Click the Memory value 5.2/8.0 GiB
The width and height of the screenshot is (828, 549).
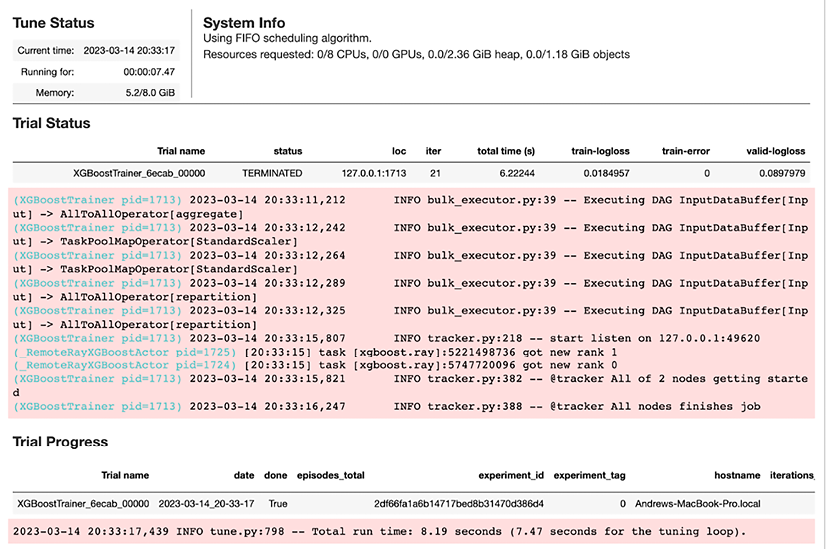click(150, 93)
